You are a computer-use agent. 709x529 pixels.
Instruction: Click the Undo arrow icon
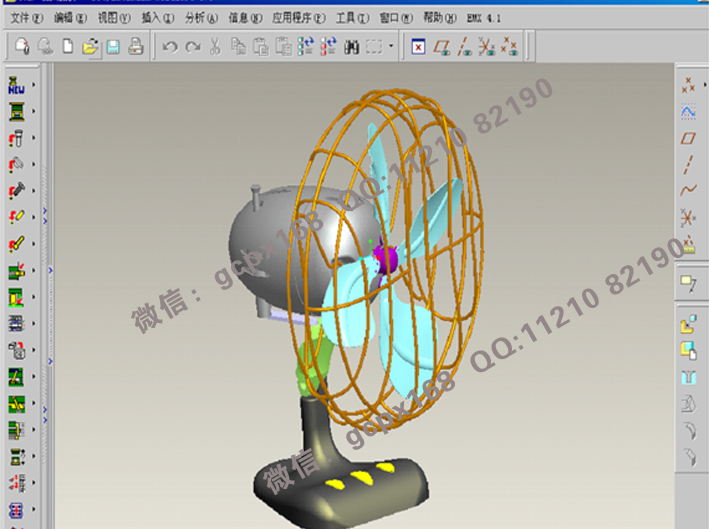point(170,46)
